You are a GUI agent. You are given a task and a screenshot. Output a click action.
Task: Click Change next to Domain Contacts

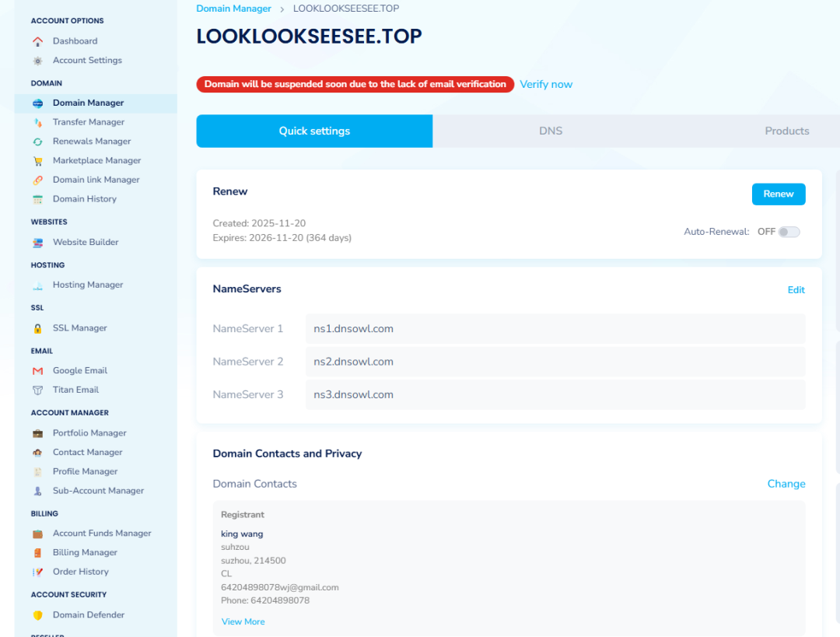(786, 484)
